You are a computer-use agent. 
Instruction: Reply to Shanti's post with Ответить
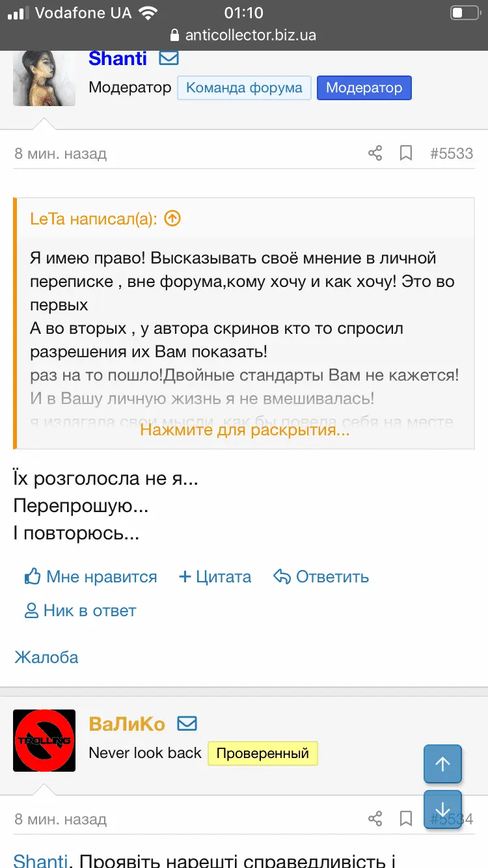321,576
